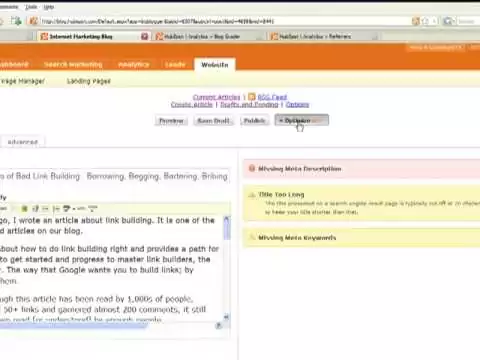
Task: Click the editor resize grip icon
Action: (x=219, y=325)
